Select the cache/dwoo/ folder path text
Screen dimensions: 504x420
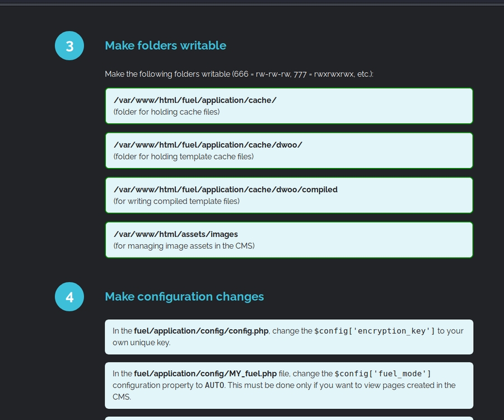tap(208, 144)
